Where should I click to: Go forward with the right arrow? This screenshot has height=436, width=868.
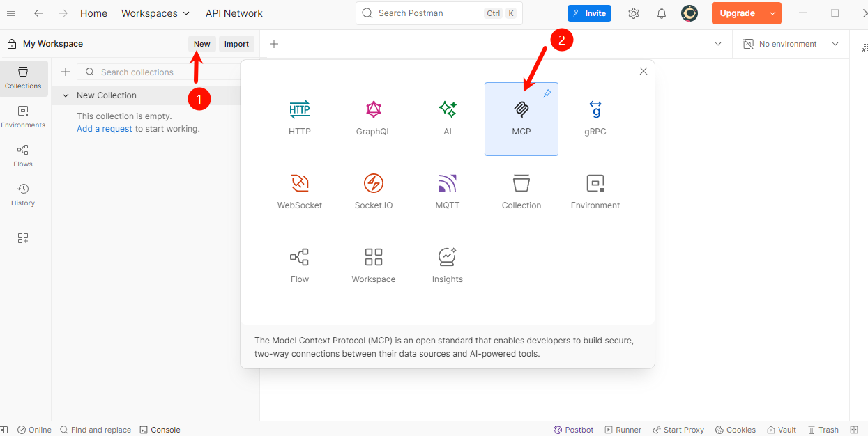(63, 13)
